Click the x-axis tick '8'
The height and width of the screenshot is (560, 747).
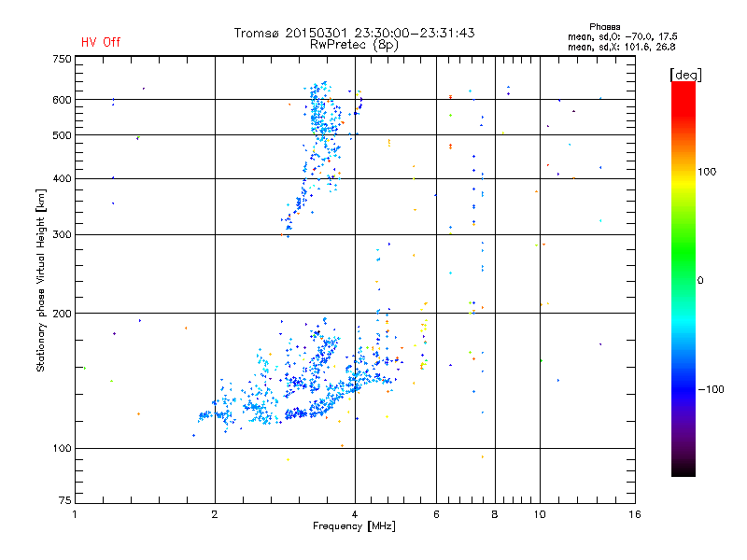coord(495,514)
